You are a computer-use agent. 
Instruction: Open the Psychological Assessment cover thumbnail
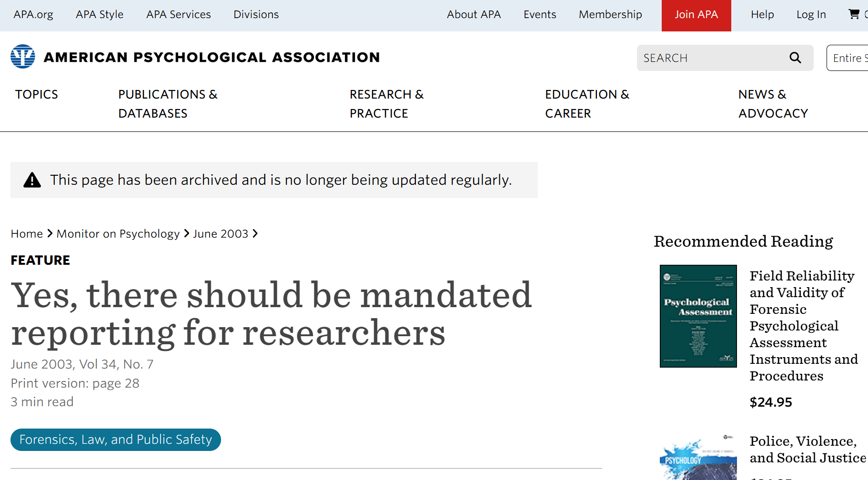(x=698, y=316)
